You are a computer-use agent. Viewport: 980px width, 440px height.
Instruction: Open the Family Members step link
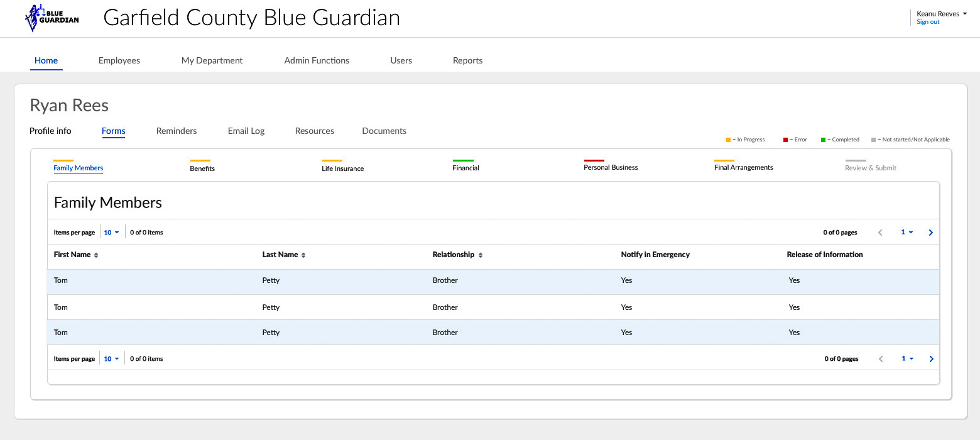pyautogui.click(x=79, y=168)
